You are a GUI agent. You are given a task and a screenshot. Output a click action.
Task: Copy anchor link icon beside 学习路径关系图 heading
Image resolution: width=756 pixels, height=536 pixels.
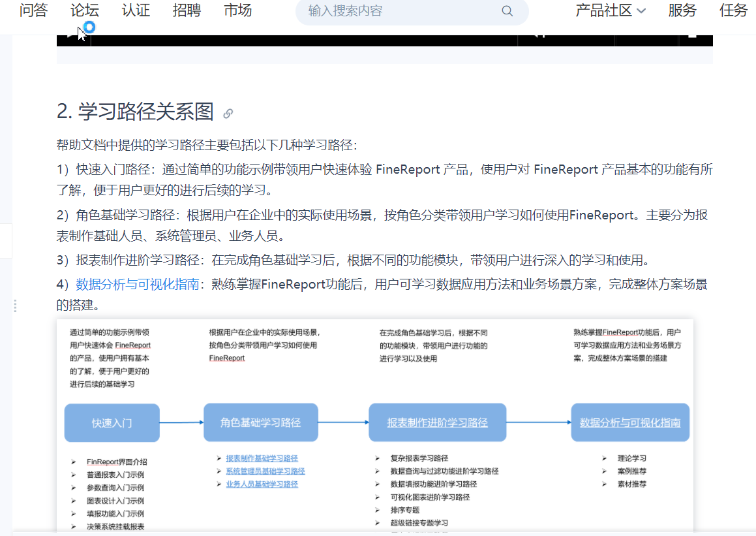(228, 114)
